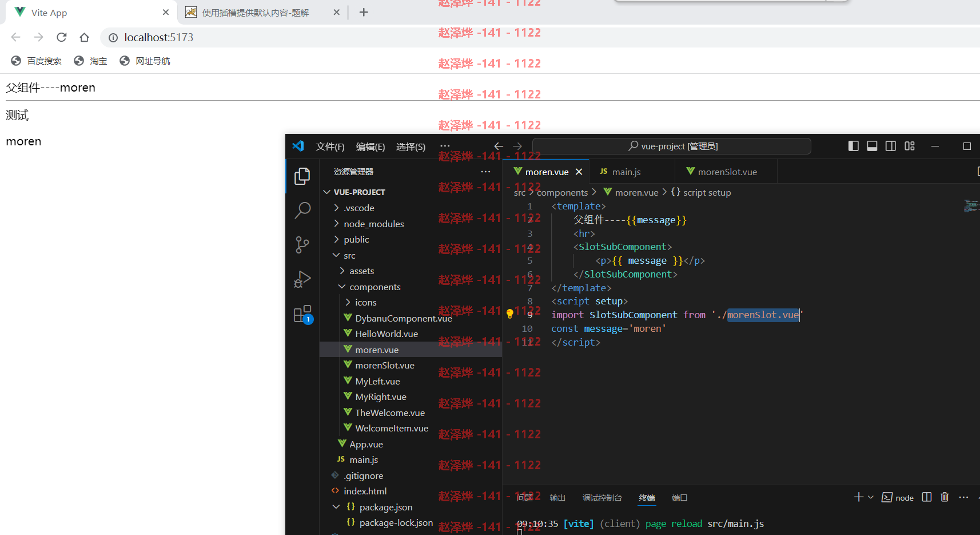Viewport: 980px width, 535px height.
Task: Expand the icons folder
Action: tap(348, 302)
